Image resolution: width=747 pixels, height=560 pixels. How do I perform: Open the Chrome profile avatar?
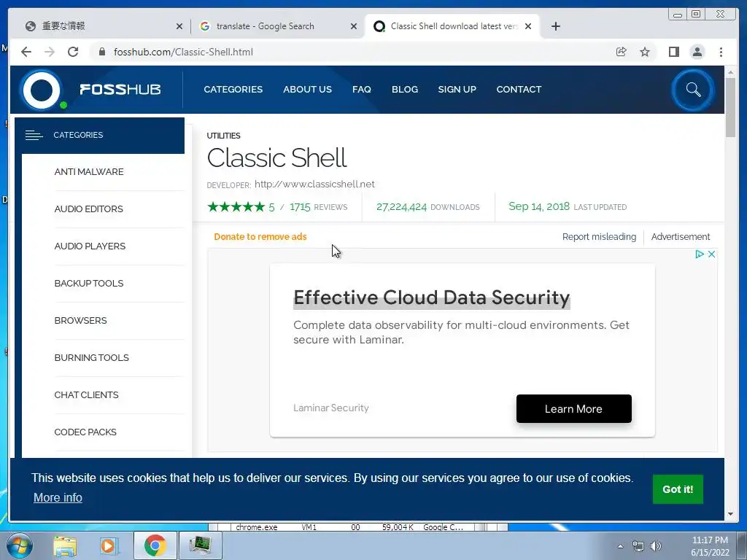point(697,52)
